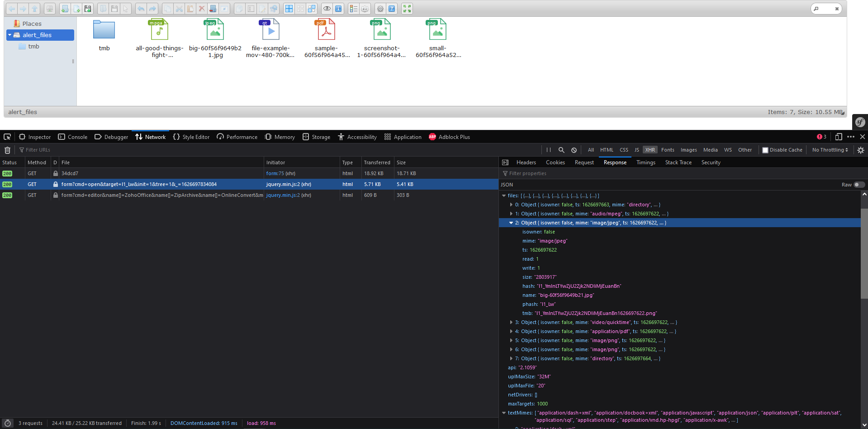Switch to the XHR filter tab
The height and width of the screenshot is (429, 868).
[650, 150]
